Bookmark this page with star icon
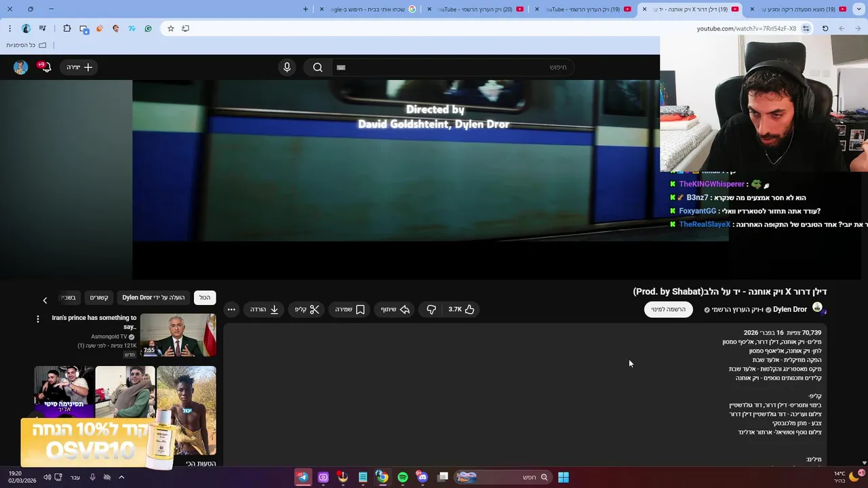Image resolution: width=868 pixels, height=488 pixels. pos(171,28)
